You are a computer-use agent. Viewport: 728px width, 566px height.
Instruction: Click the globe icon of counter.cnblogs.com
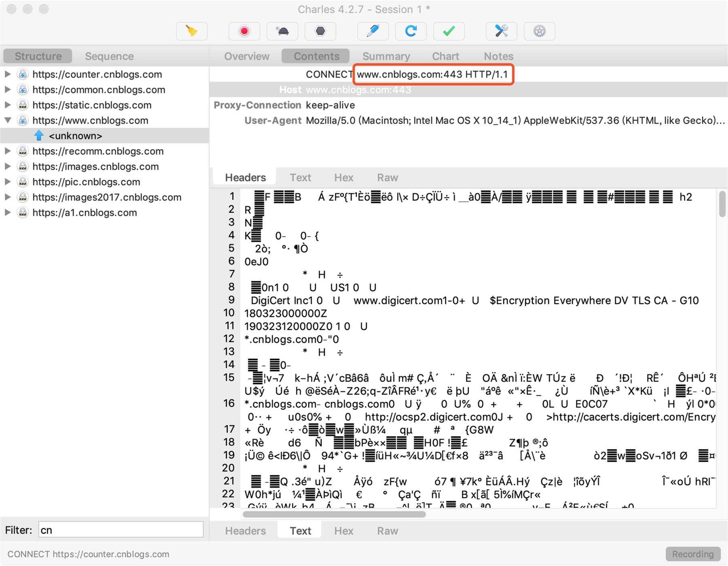23,74
